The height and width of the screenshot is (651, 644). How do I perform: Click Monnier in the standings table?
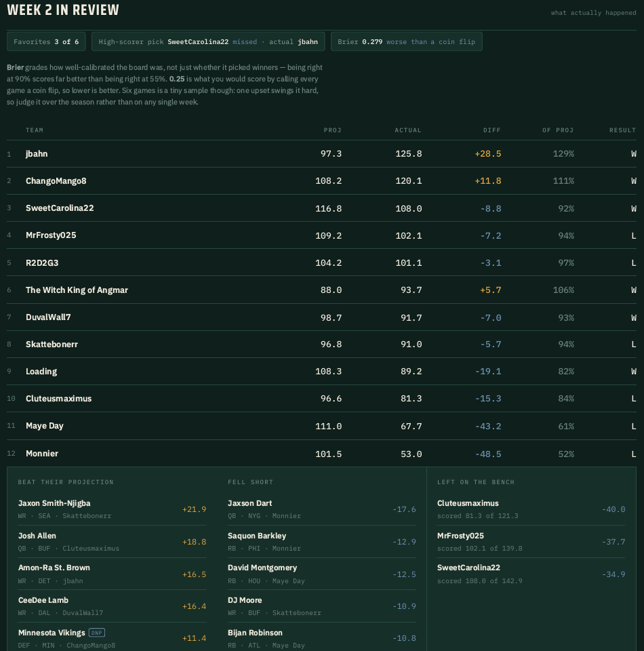pyautogui.click(x=42, y=454)
